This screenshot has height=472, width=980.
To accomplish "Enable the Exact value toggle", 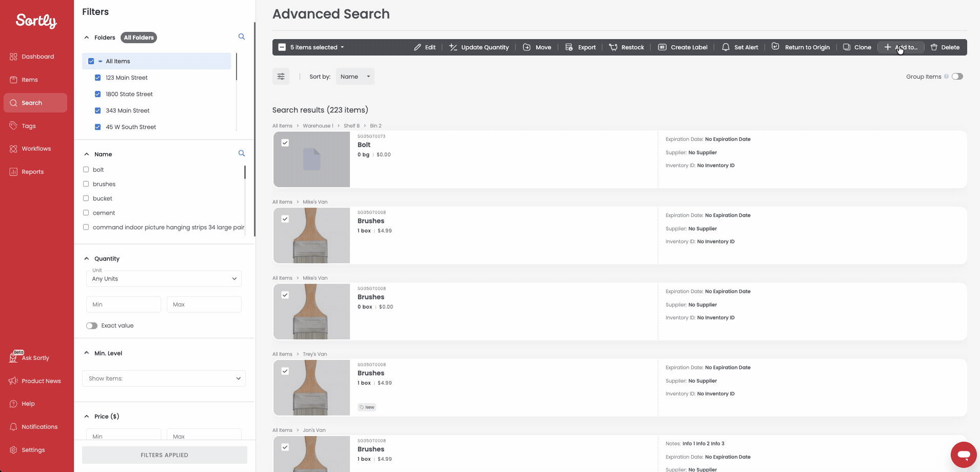I will click(x=92, y=326).
